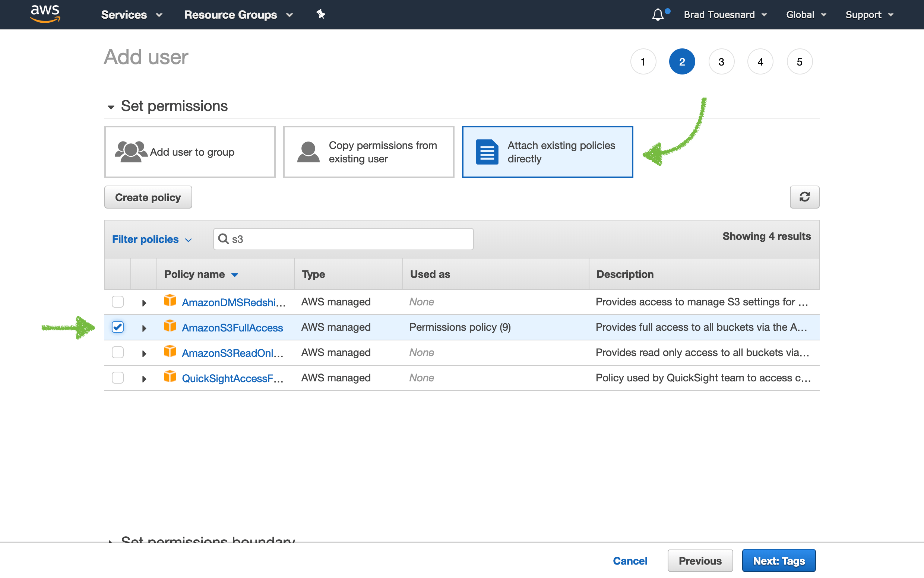Screen dimensions: 924x578
Task: Collapse the Set permissions section
Action: click(111, 107)
